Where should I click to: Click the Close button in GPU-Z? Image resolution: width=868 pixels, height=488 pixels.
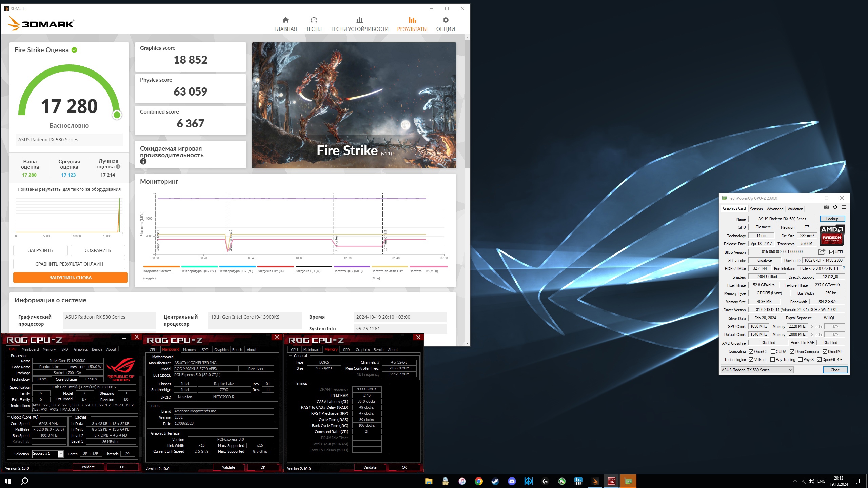coord(835,370)
